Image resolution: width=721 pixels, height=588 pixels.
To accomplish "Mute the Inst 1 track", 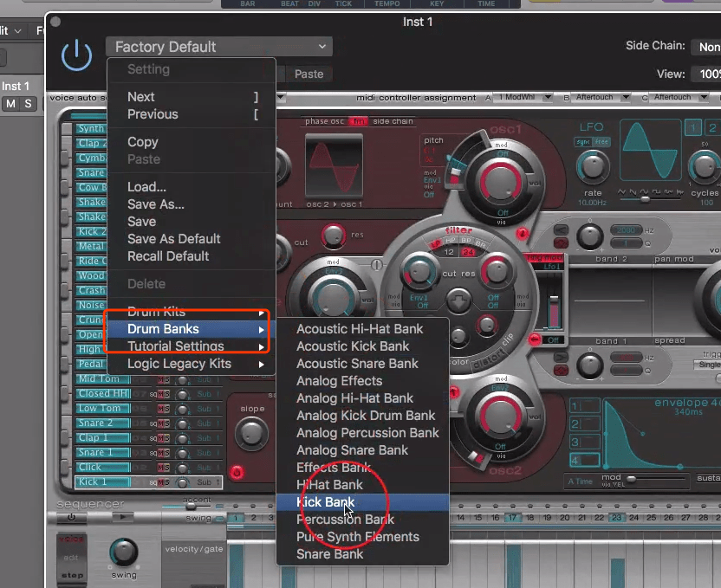I will pyautogui.click(x=11, y=104).
